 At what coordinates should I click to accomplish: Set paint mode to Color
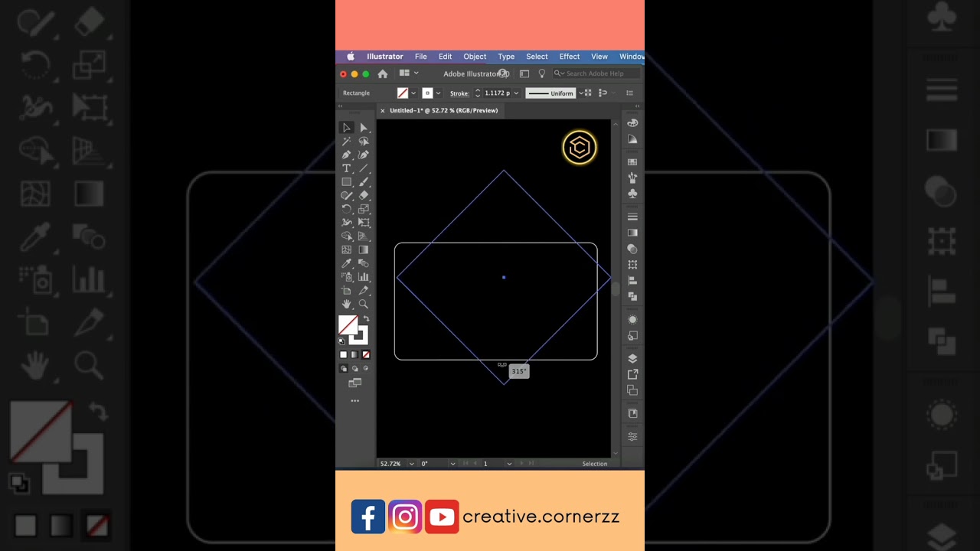343,354
